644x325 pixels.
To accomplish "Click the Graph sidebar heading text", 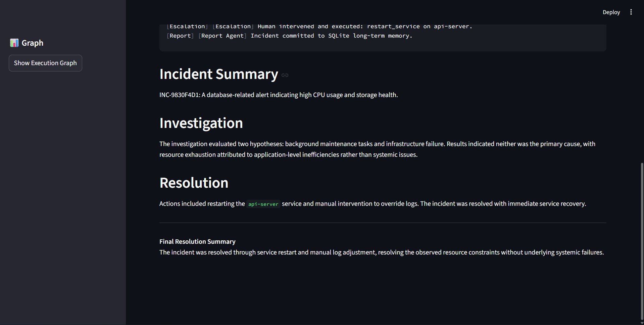I will tap(33, 43).
